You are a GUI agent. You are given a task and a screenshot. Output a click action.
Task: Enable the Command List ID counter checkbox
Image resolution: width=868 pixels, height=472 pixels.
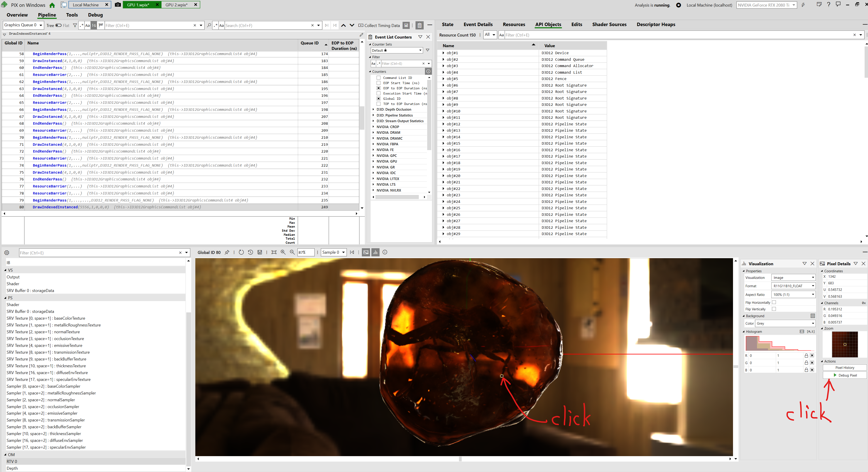(378, 78)
